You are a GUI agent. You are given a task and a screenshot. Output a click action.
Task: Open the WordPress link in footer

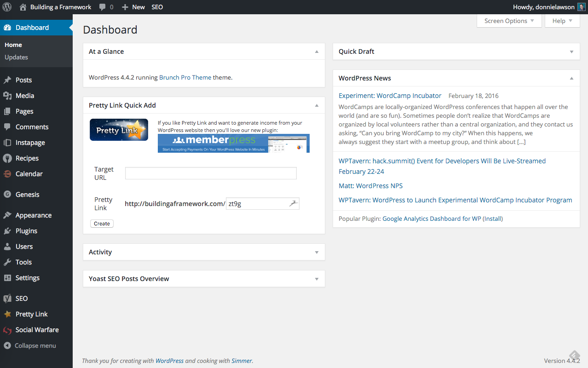169,361
